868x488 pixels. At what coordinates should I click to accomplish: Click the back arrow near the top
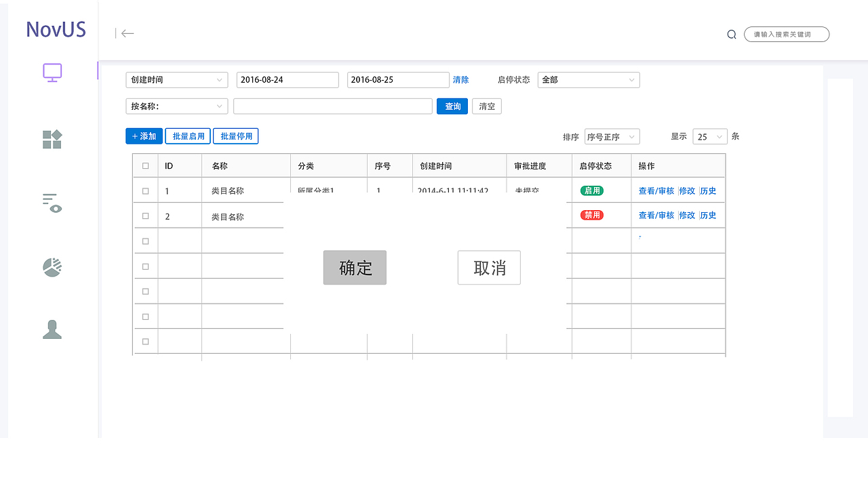click(x=127, y=33)
